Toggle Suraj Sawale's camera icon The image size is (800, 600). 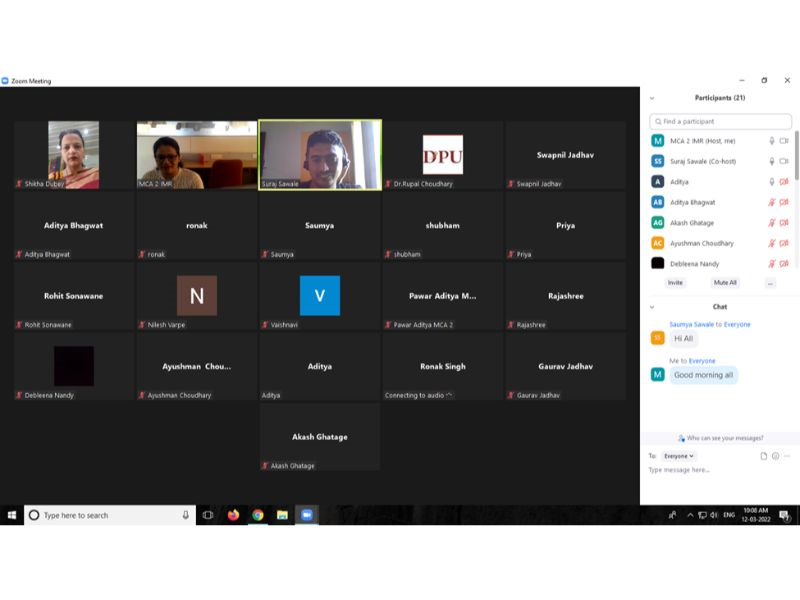pos(784,161)
